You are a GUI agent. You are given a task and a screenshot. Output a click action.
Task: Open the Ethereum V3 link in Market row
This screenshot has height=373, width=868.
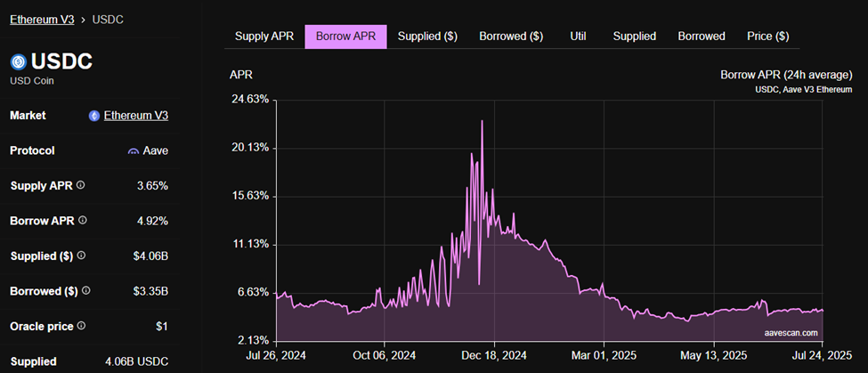pos(136,116)
